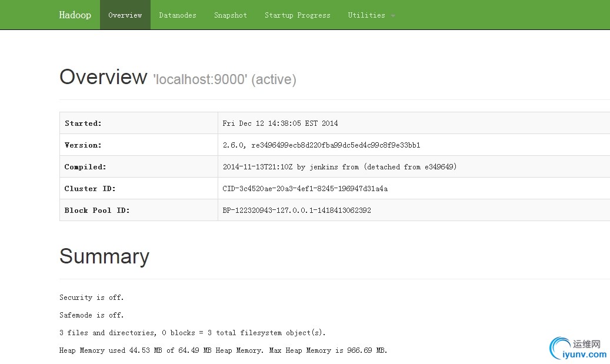Select the version value starting 2.6.0
Image resolution: width=610 pixels, height=364 pixels.
321,145
